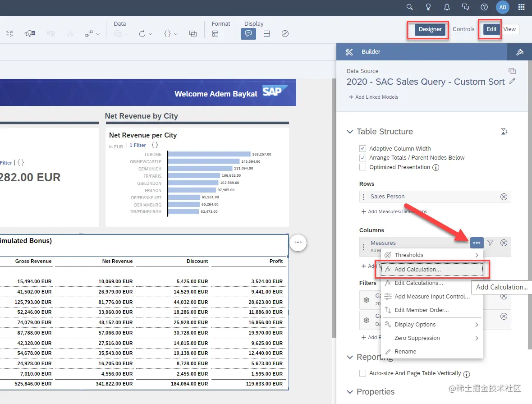Open the help question mark icon

pyautogui.click(x=484, y=7)
